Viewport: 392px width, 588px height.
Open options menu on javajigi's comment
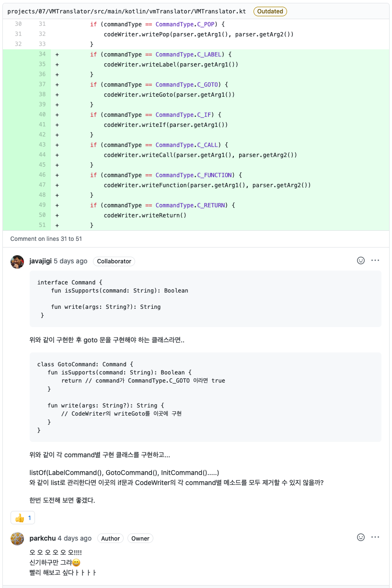375,260
